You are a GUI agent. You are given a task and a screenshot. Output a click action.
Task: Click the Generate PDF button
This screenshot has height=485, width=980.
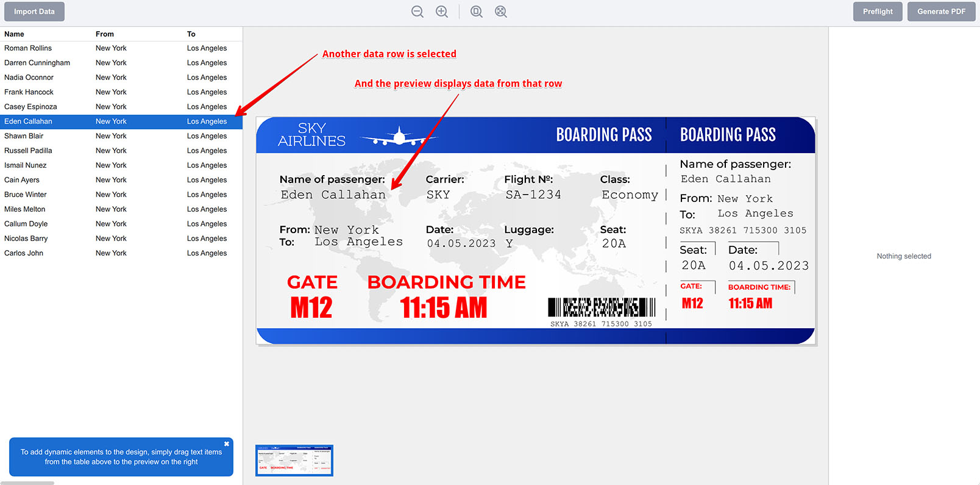click(x=941, y=12)
